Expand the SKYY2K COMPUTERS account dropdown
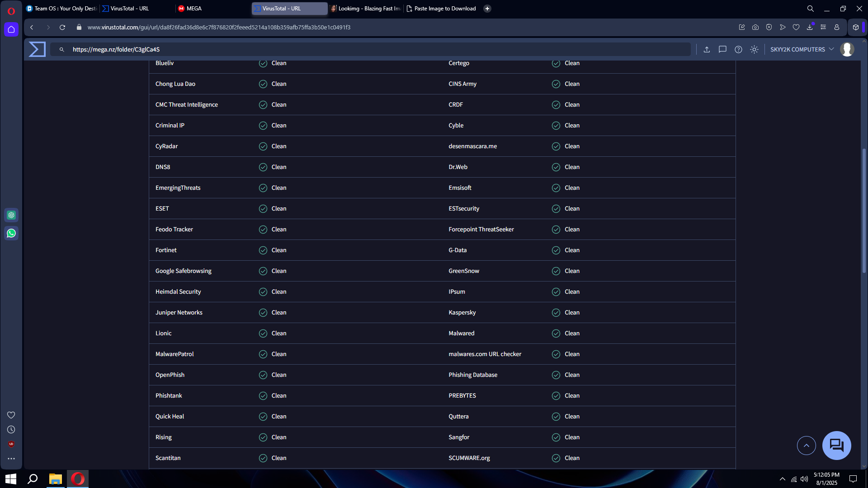 point(802,50)
